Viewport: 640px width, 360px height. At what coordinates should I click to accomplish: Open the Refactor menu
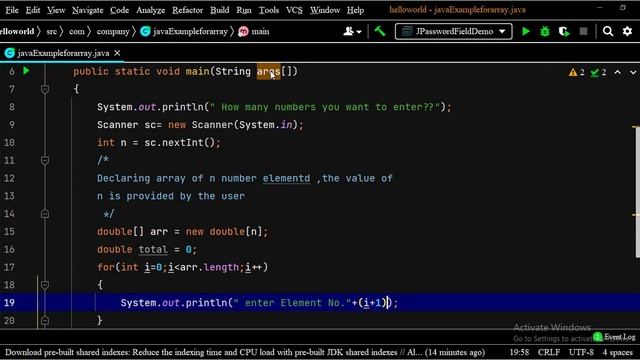pos(187,10)
